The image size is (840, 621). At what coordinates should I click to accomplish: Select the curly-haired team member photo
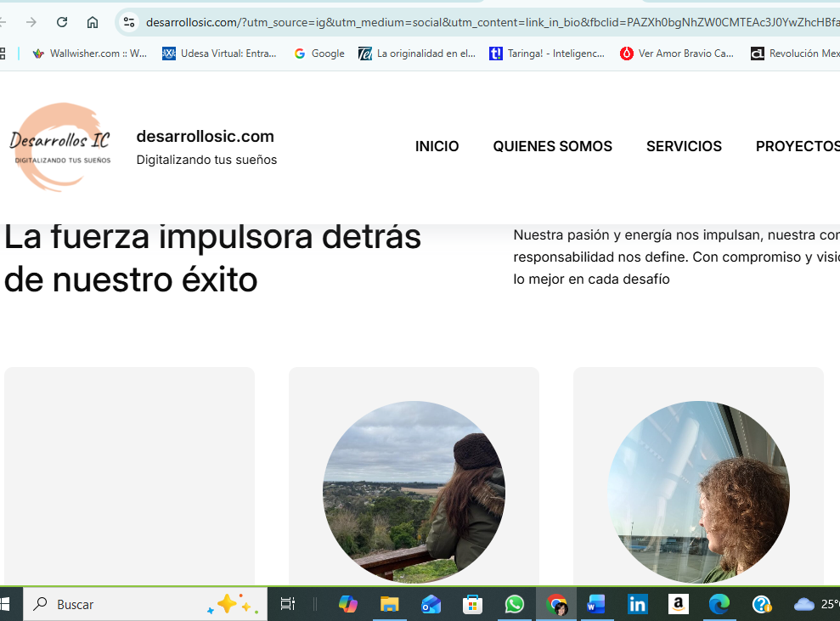tap(698, 492)
